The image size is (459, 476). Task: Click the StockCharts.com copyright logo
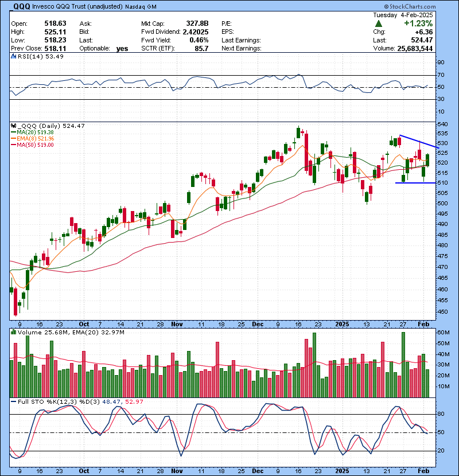[410, 6]
